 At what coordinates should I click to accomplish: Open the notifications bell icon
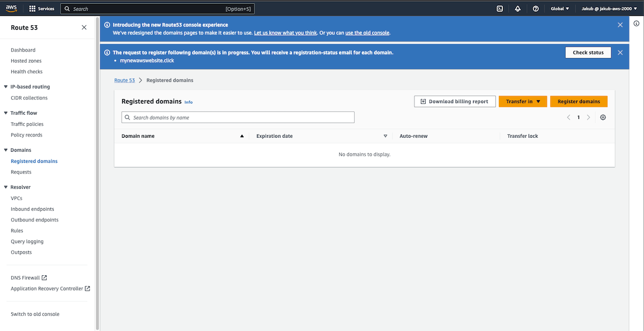[x=518, y=9]
